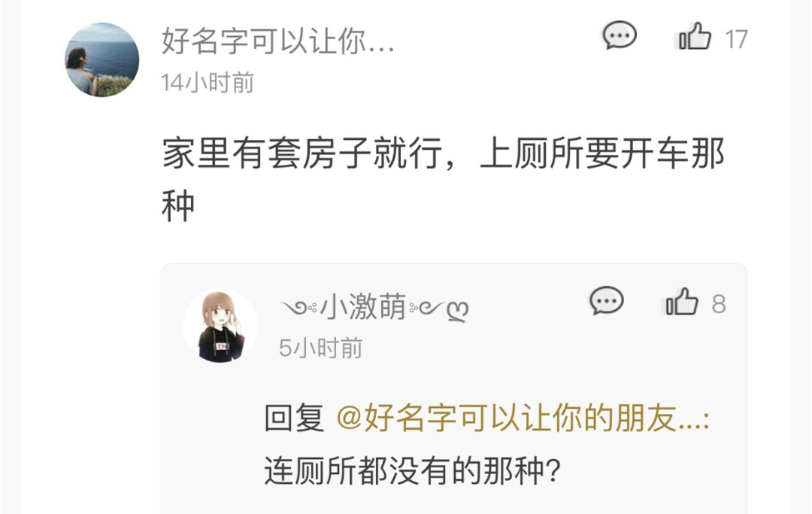Open the seaside photo avatar of the top commenter
The height and width of the screenshot is (514, 812).
(x=102, y=59)
